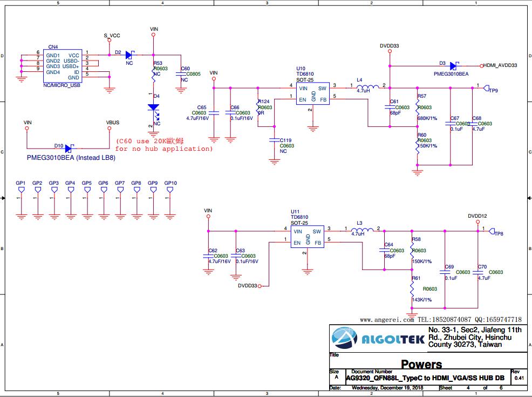Viewport: 532px width, 397px height.
Task: Select the C119 NC capacitor symbol
Action: (x=274, y=140)
